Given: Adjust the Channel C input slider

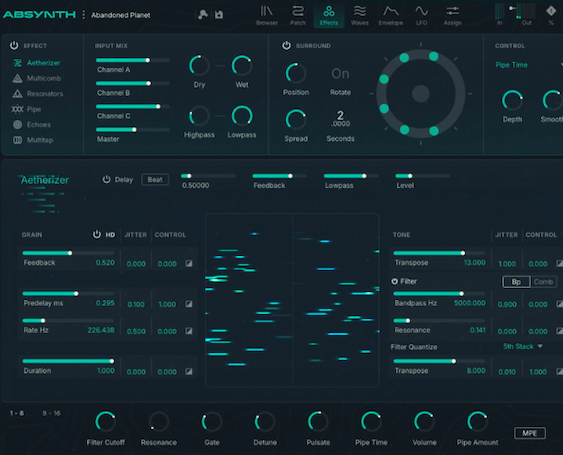Looking at the screenshot, I should [x=133, y=107].
